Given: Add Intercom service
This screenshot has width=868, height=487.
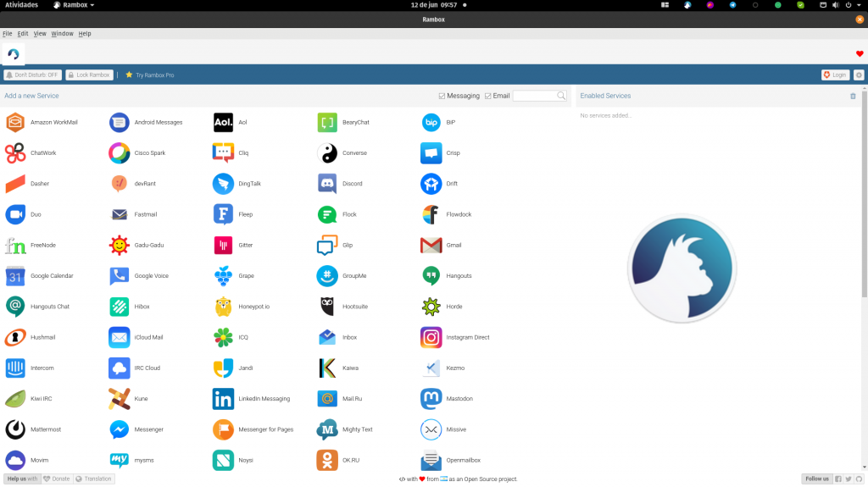Looking at the screenshot, I should point(30,368).
